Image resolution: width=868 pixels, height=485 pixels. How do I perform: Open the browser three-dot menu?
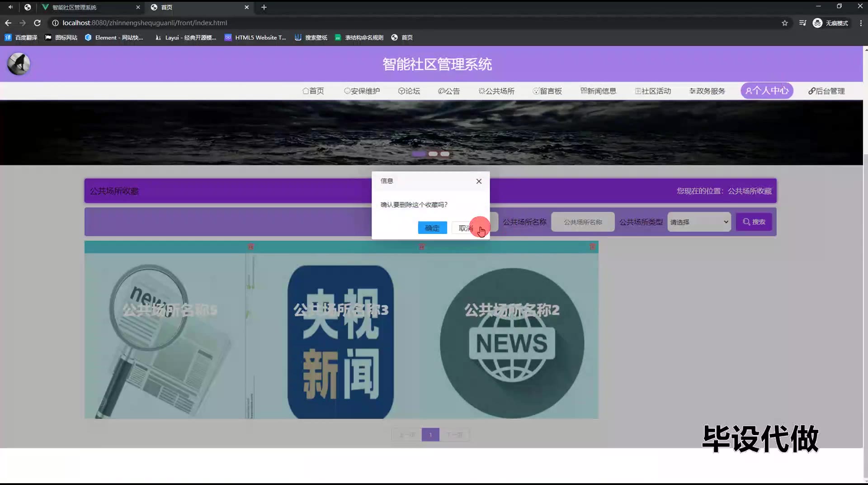[x=861, y=23]
